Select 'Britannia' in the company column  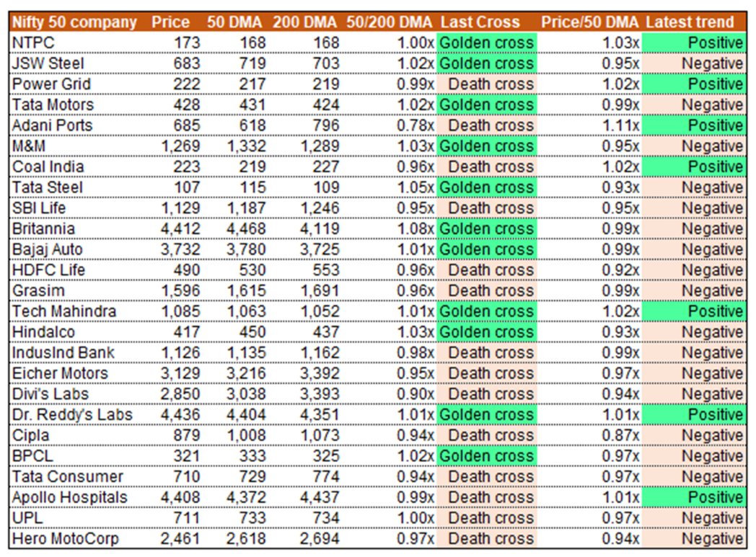pyautogui.click(x=43, y=229)
